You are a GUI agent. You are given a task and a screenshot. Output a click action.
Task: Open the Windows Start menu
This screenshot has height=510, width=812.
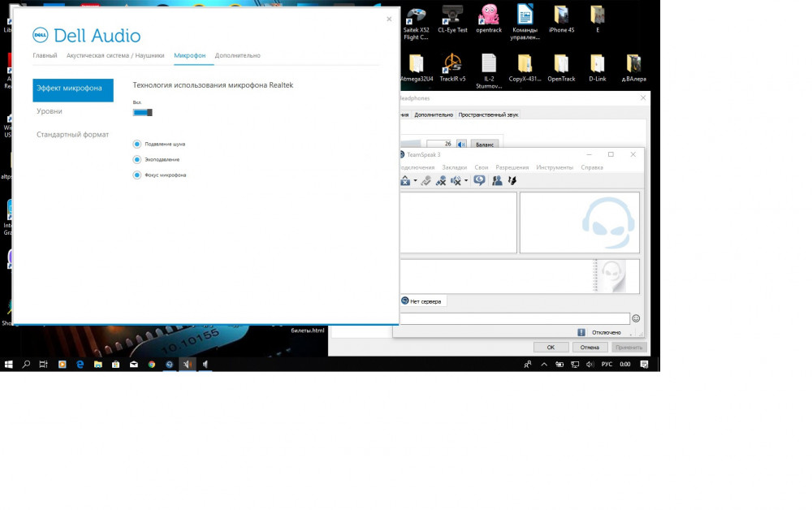(x=9, y=365)
